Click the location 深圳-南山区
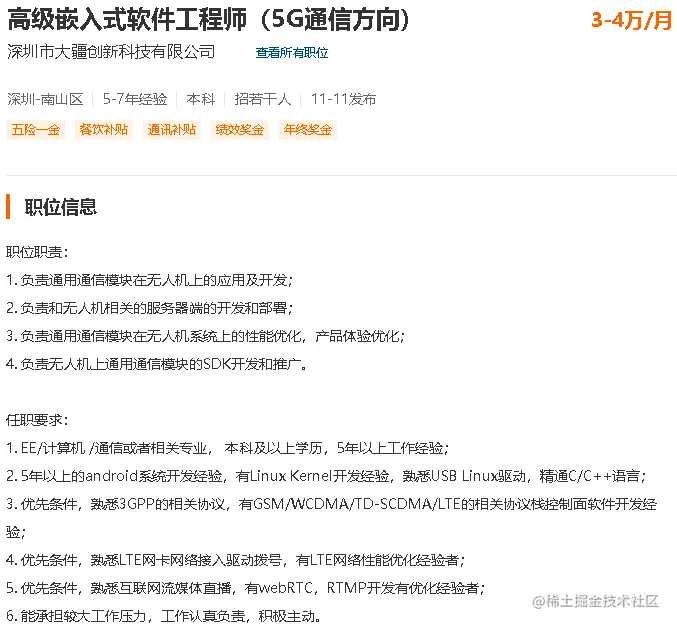The image size is (677, 627). tap(45, 99)
